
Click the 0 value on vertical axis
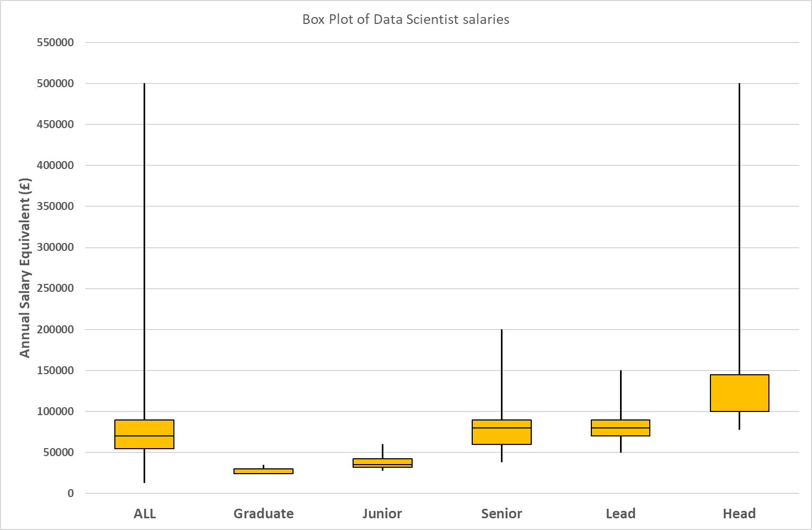click(x=71, y=493)
